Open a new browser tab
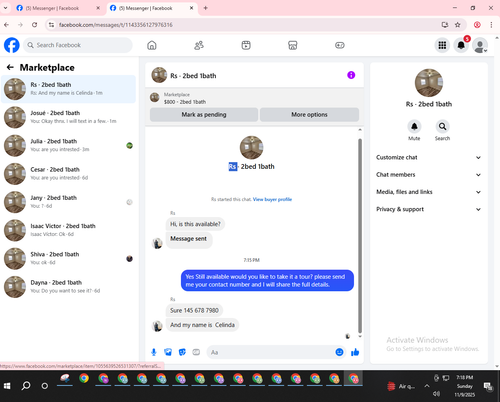 (x=205, y=8)
